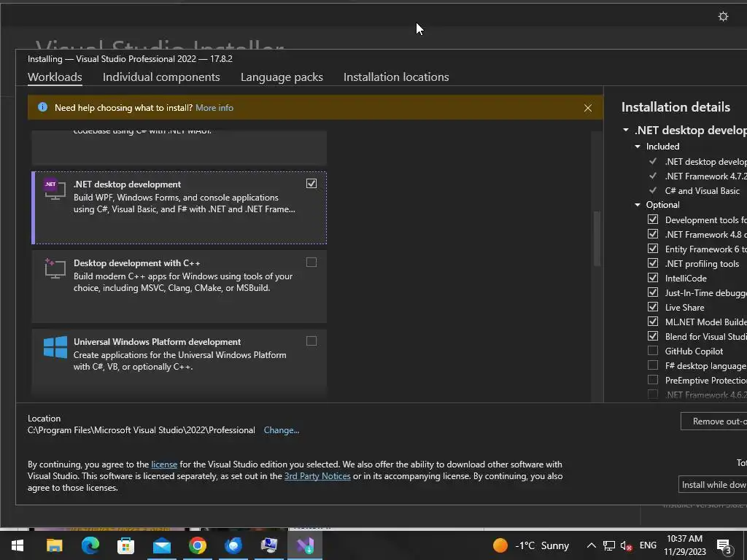
Task: Check F# desktop language support
Action: pyautogui.click(x=653, y=365)
